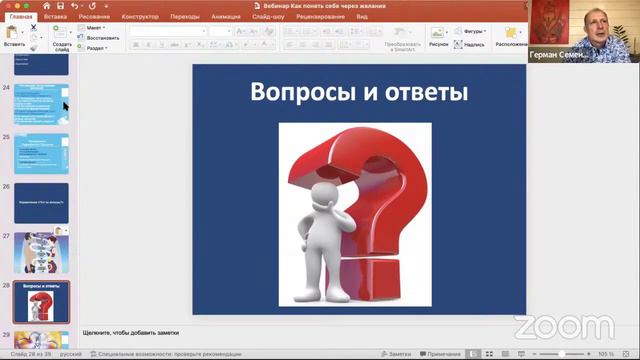Switch to the Слайд-шоу tab

pyautogui.click(x=268, y=17)
